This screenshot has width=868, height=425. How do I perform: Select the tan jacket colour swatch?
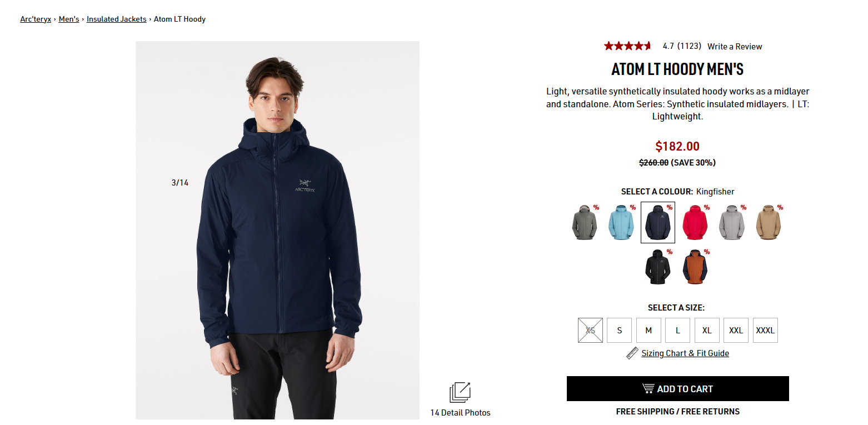pyautogui.click(x=769, y=222)
